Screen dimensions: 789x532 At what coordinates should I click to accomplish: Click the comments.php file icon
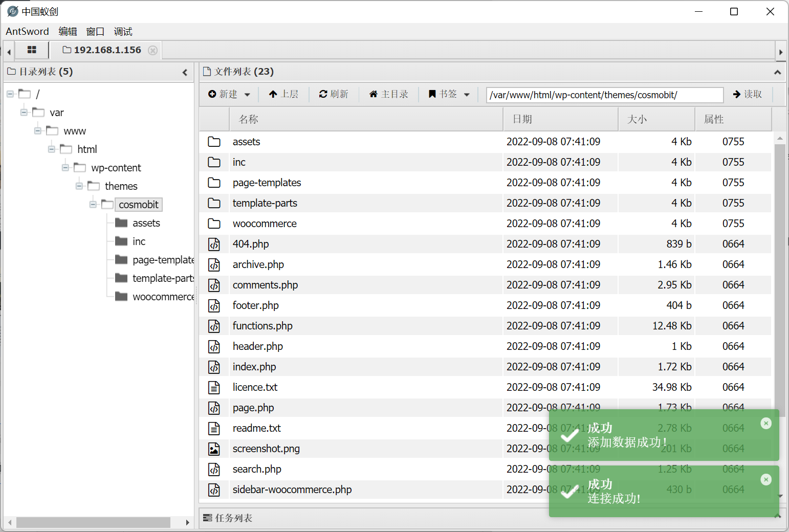tap(214, 285)
